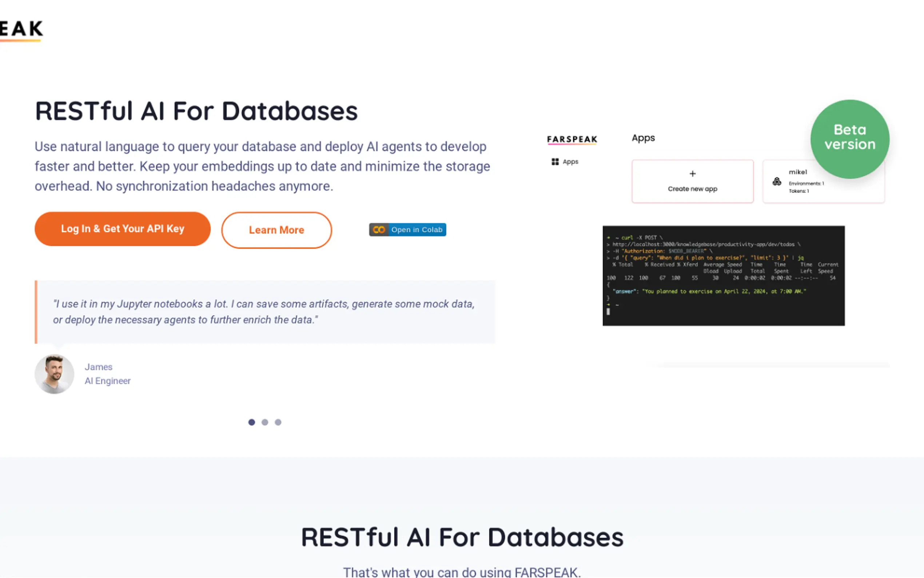Select the first carousel dot
924x578 pixels.
pos(251,422)
